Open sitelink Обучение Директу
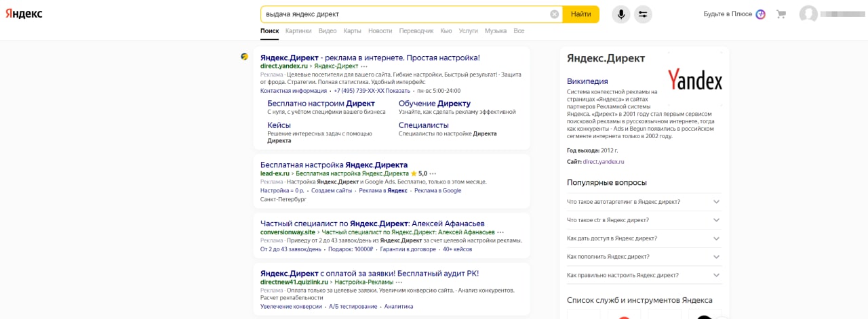Image resolution: width=868 pixels, height=319 pixels. click(435, 104)
